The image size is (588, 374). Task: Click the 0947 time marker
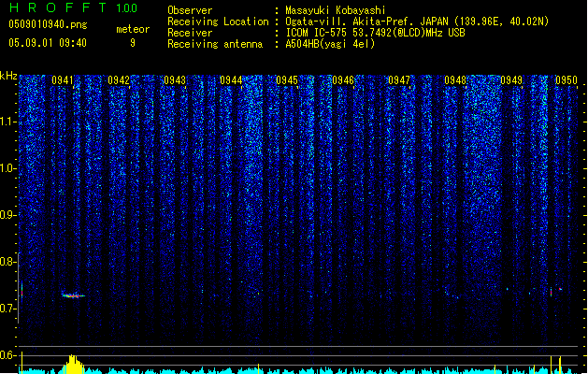click(x=399, y=80)
